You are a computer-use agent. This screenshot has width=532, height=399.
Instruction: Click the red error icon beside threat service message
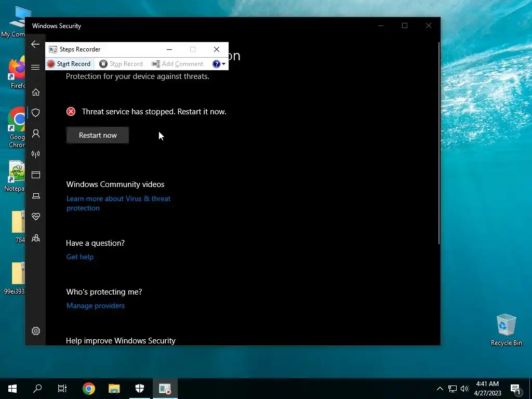[71, 111]
